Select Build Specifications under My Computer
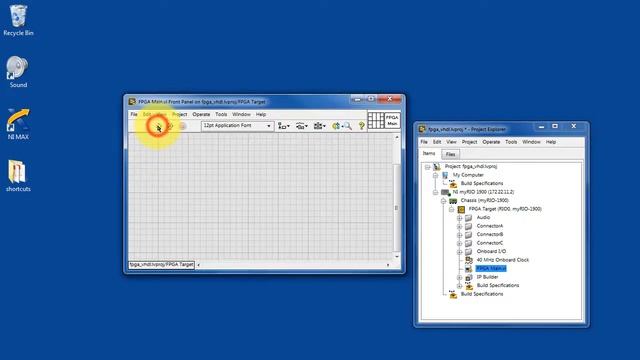 [x=482, y=183]
